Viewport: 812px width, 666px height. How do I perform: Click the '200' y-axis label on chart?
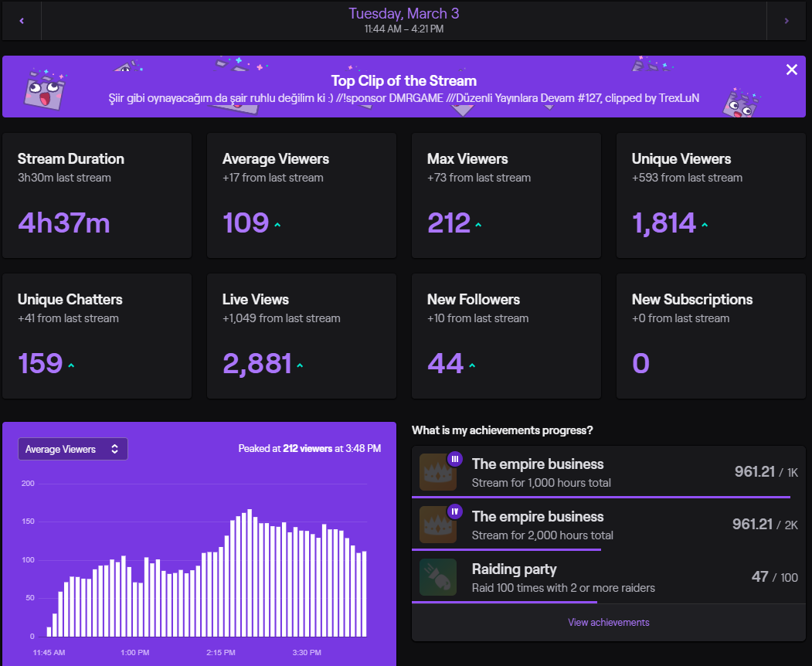pyautogui.click(x=28, y=483)
